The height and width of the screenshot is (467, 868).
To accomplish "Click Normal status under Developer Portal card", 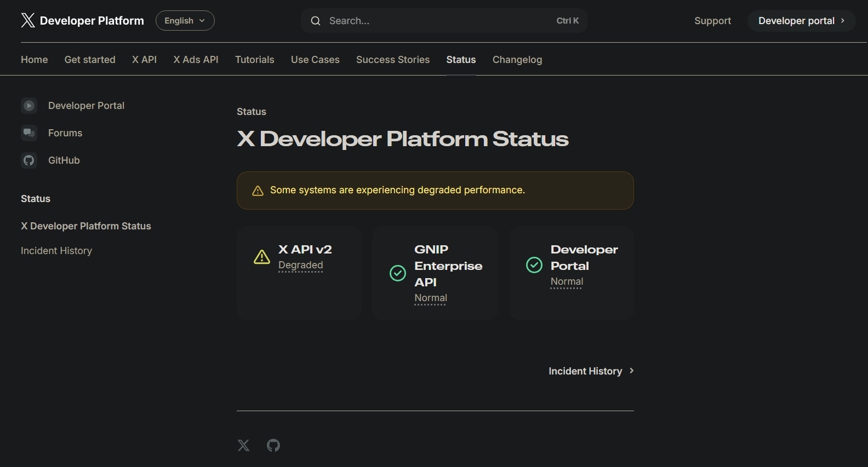I will [x=567, y=282].
